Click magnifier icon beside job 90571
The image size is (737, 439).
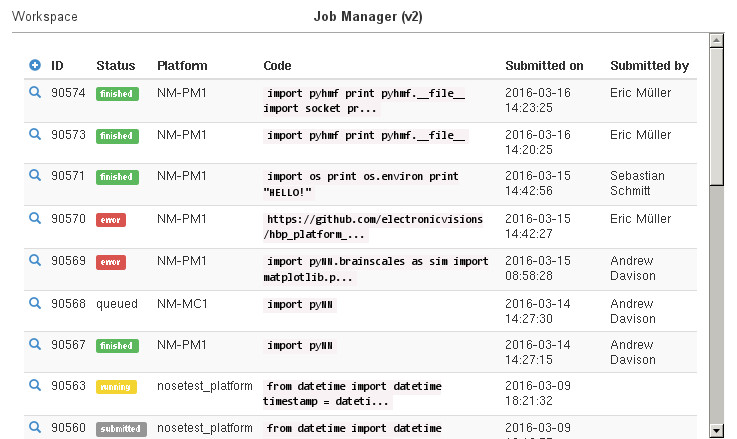(x=35, y=175)
